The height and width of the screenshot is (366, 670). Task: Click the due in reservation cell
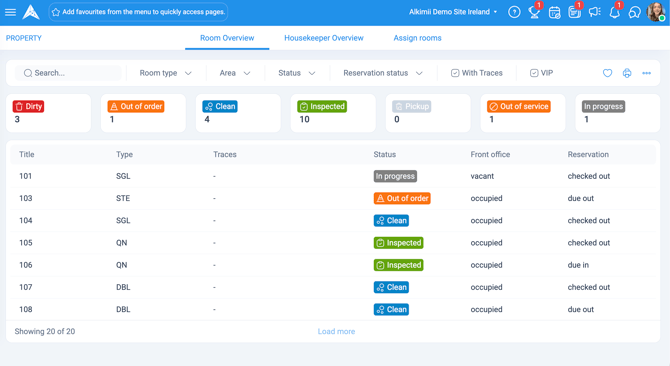(578, 265)
